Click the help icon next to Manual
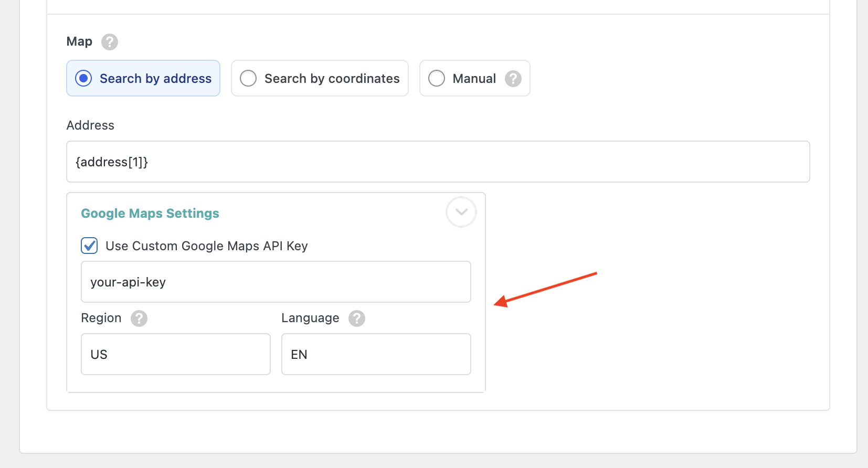868x468 pixels. click(513, 79)
